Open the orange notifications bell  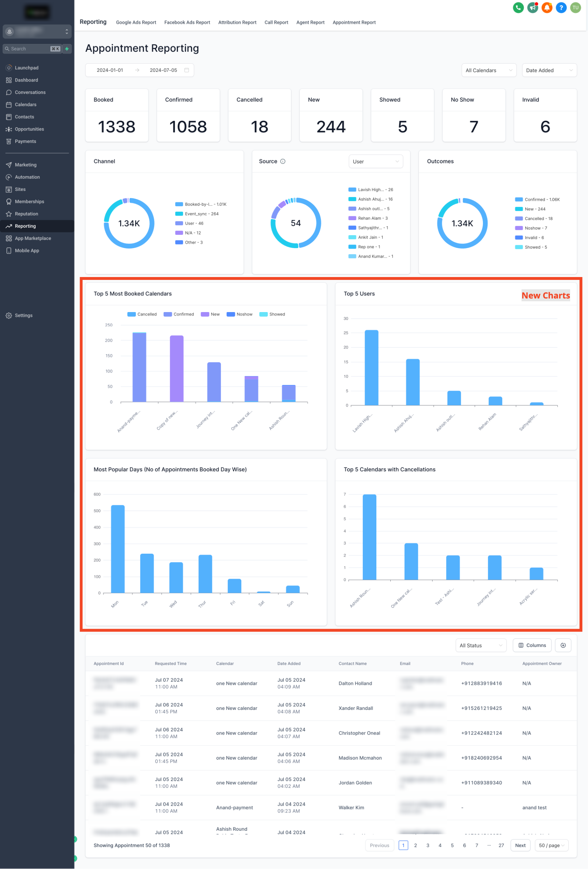coord(547,8)
